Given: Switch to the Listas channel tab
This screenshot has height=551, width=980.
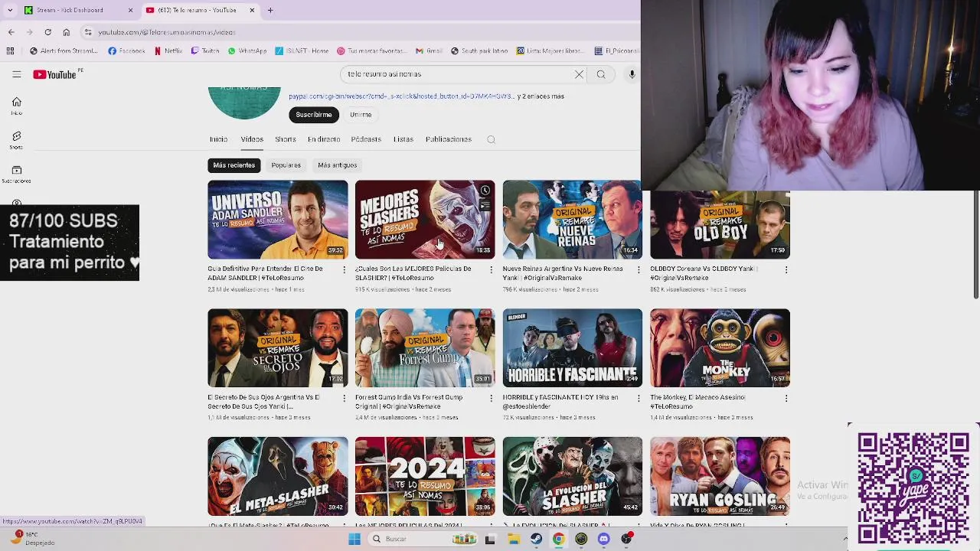Looking at the screenshot, I should 403,139.
